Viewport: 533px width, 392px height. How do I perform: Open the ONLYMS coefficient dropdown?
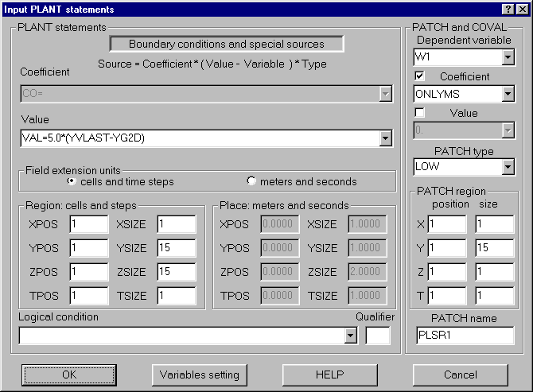(x=508, y=94)
